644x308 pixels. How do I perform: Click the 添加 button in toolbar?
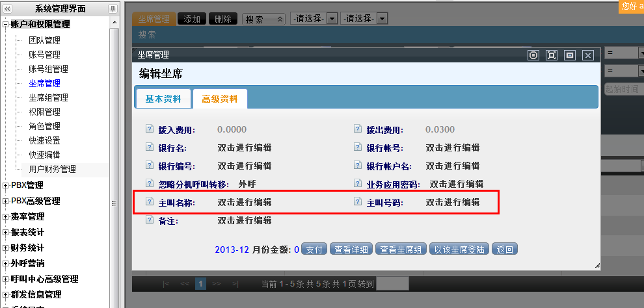point(191,19)
